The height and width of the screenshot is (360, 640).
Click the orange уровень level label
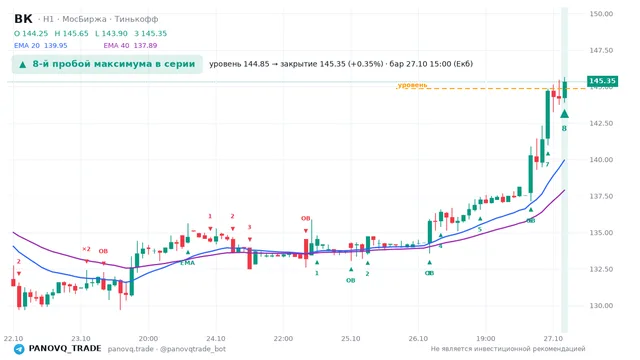412,85
